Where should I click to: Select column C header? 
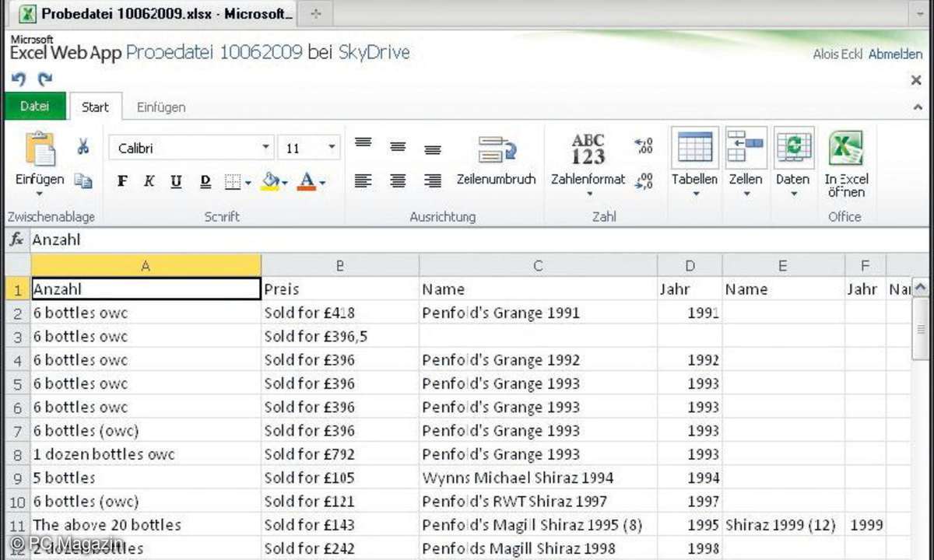tap(538, 265)
